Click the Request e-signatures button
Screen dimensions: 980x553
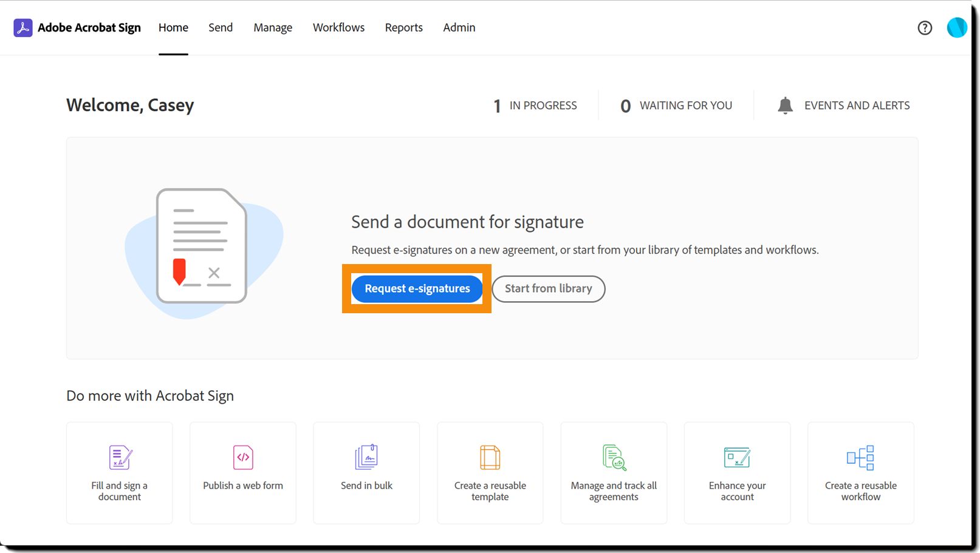pos(417,289)
